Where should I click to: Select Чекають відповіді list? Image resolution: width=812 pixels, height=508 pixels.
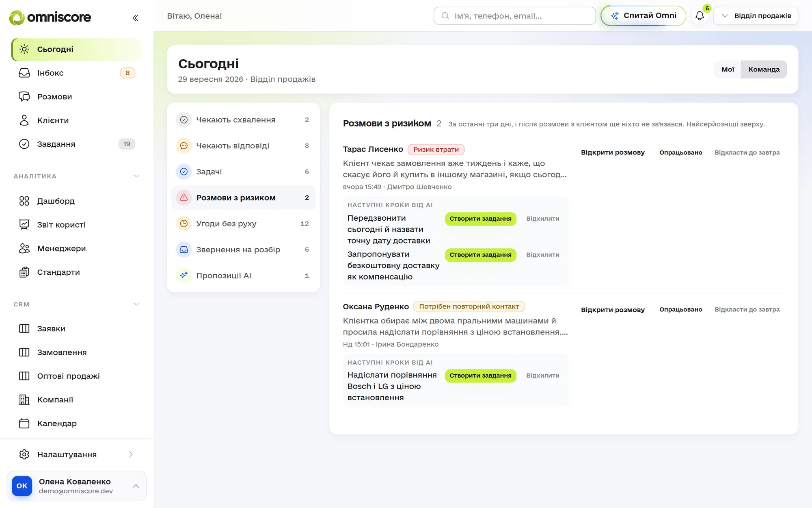(243, 145)
